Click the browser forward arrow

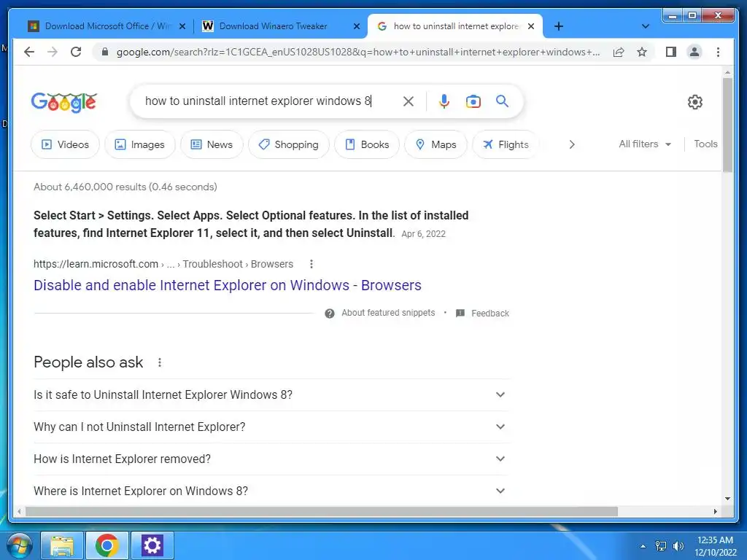point(53,52)
